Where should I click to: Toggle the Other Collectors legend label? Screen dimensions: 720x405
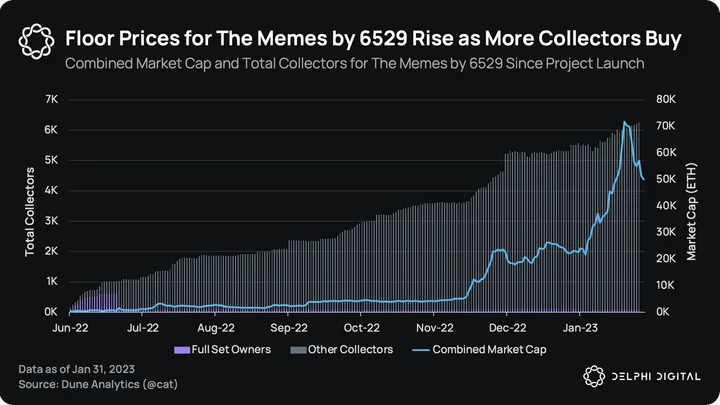pos(350,349)
